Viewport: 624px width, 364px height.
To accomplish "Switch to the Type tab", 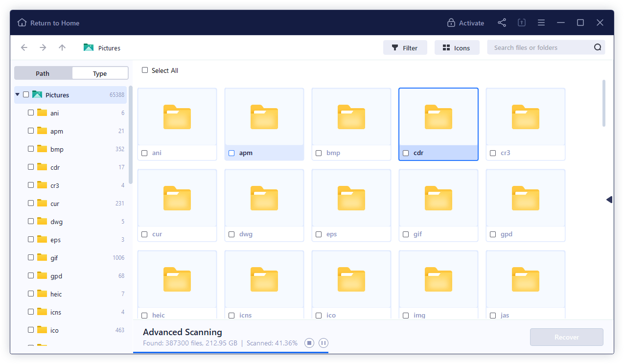I will [x=99, y=72].
